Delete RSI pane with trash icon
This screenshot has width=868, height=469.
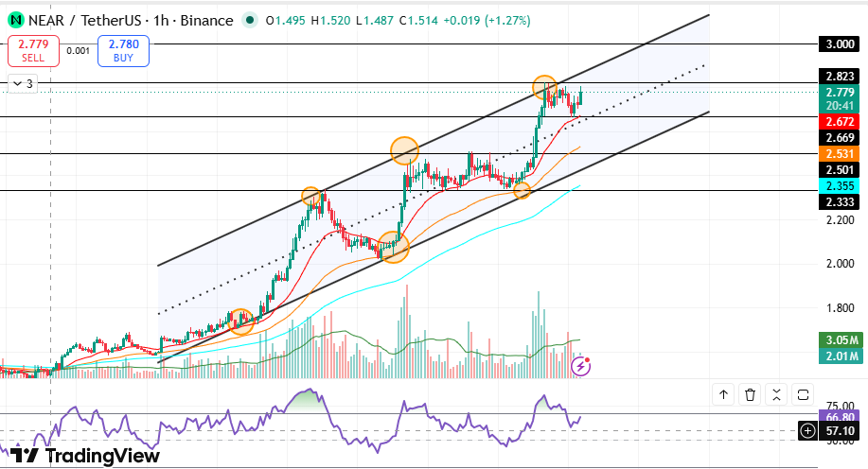tap(750, 395)
